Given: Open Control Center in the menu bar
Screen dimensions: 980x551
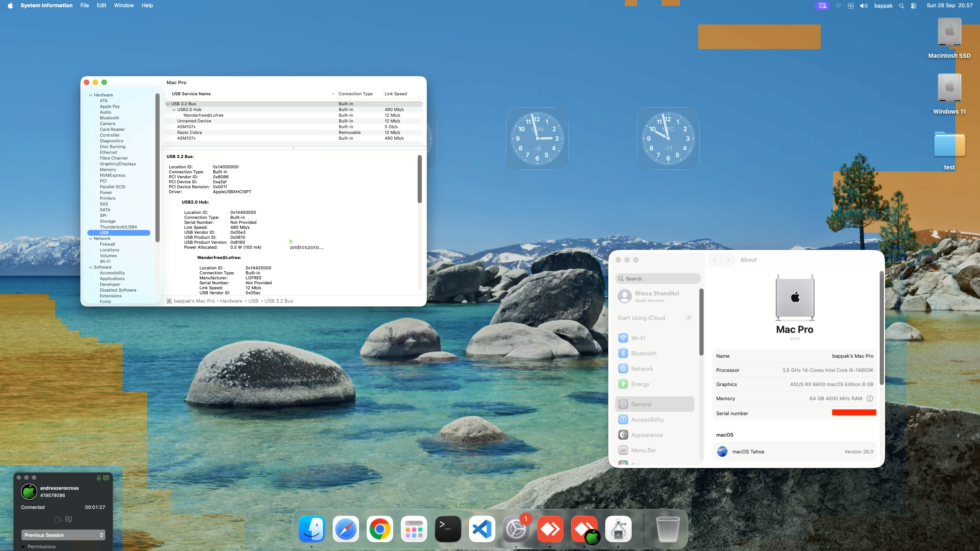Looking at the screenshot, I should (913, 6).
